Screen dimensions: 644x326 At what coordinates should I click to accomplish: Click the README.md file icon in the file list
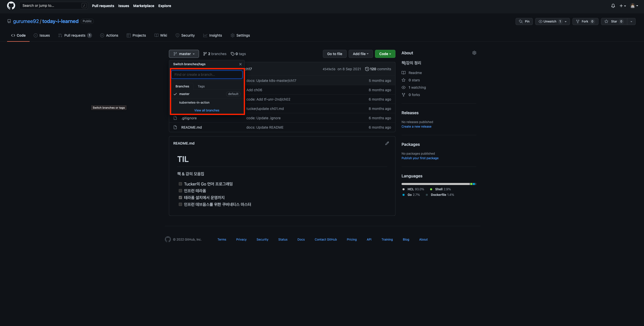click(175, 127)
